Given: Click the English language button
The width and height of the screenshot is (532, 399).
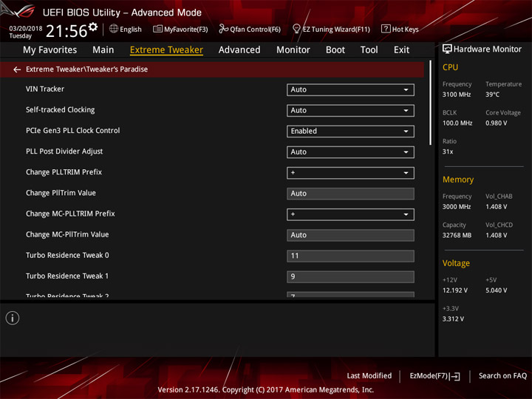Looking at the screenshot, I should click(126, 29).
